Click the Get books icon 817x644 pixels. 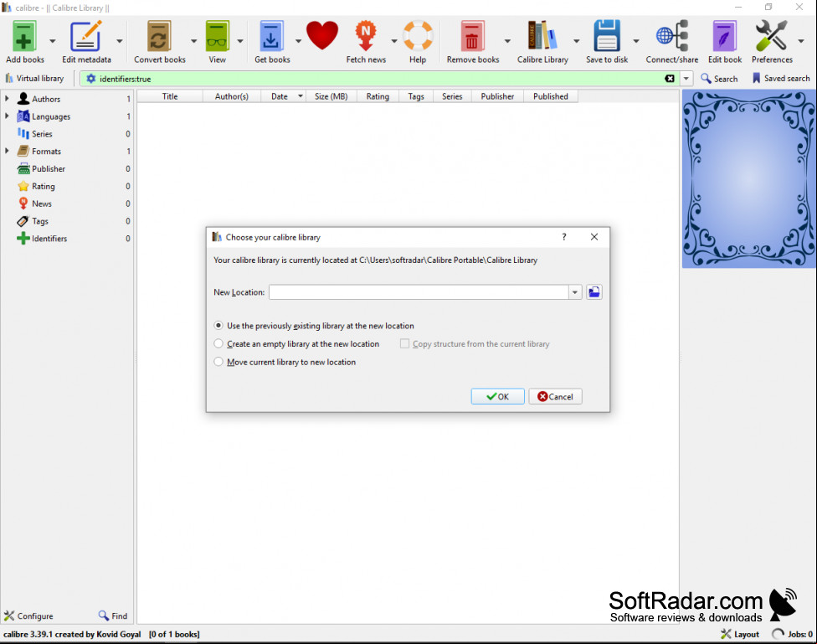click(x=271, y=37)
